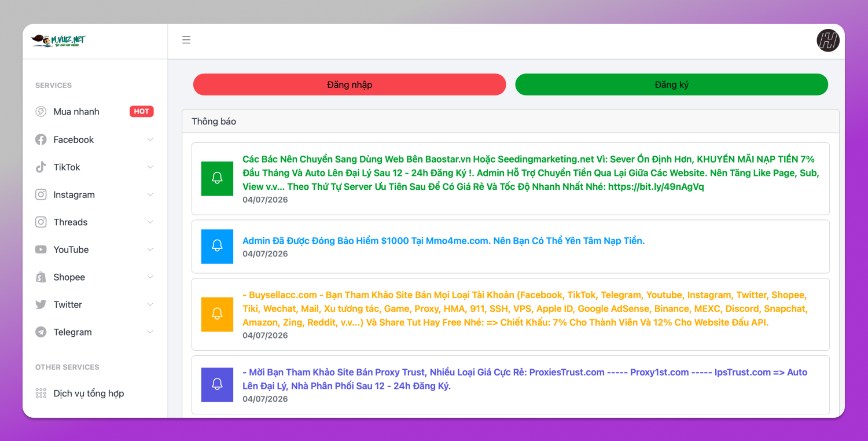Toggle the hamburger sidebar menu icon
The width and height of the screenshot is (868, 441).
pyautogui.click(x=186, y=40)
